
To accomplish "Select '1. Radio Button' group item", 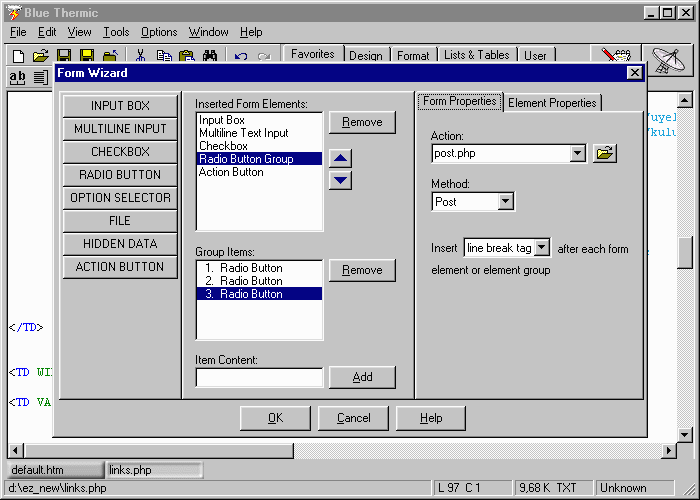I will click(259, 268).
